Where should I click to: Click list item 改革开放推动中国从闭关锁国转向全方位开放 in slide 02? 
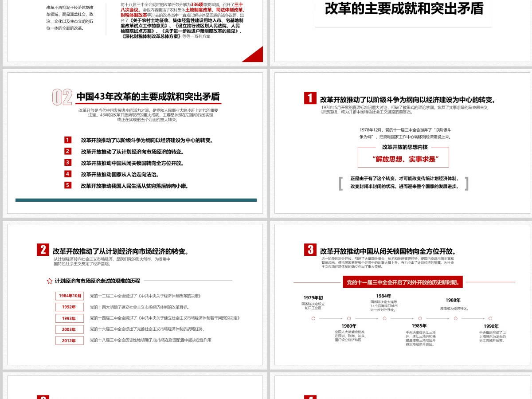coord(133,163)
